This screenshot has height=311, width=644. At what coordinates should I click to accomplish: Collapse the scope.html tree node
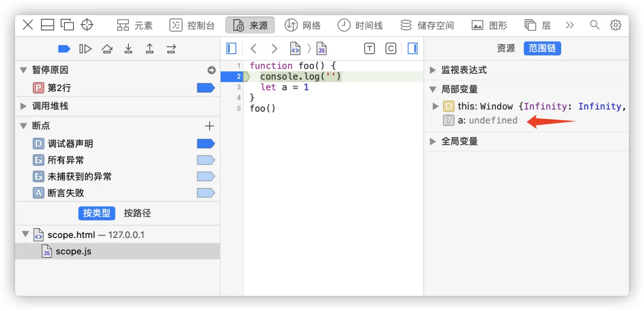click(26, 235)
